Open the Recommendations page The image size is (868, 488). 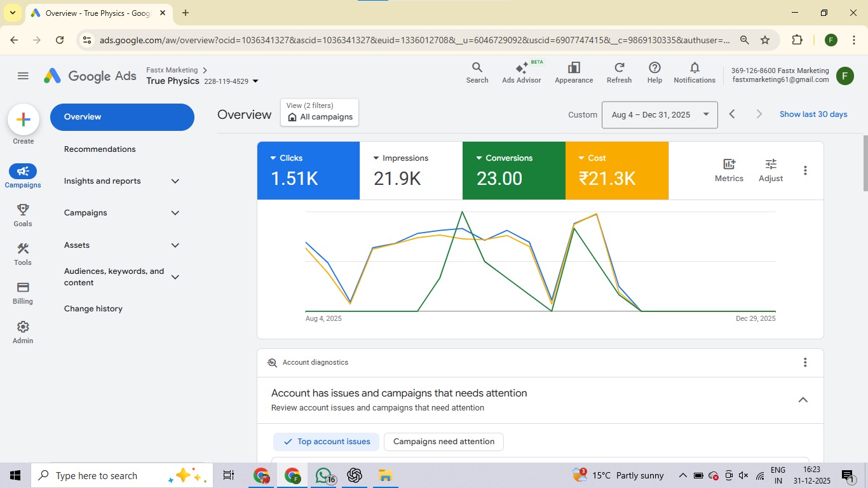point(100,149)
